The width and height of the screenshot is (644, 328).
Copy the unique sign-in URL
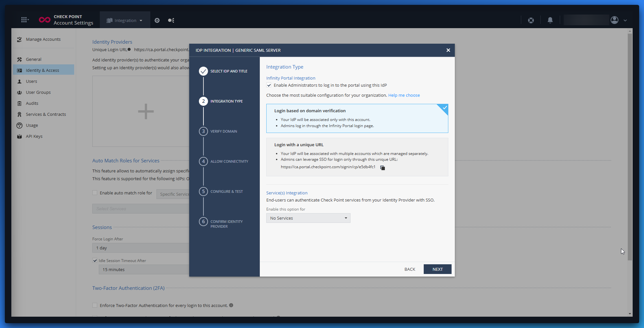[x=383, y=168]
